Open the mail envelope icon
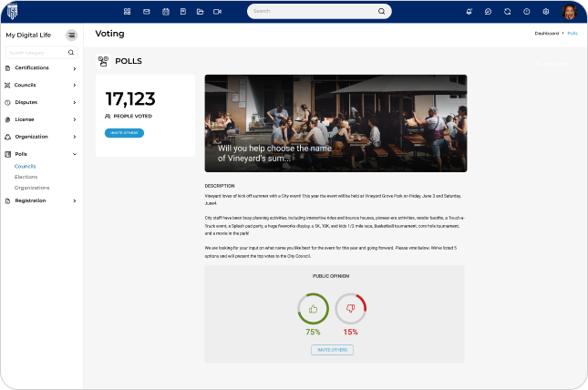 click(x=147, y=12)
